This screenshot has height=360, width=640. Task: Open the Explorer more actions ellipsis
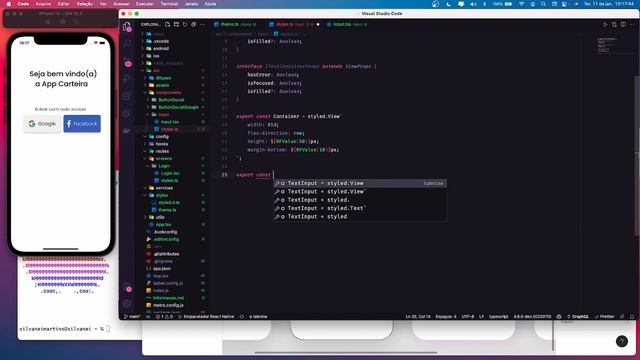pos(202,24)
